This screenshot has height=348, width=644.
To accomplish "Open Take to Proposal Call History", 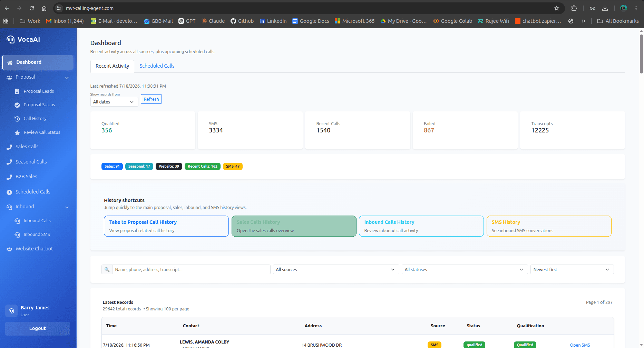I will pyautogui.click(x=166, y=226).
